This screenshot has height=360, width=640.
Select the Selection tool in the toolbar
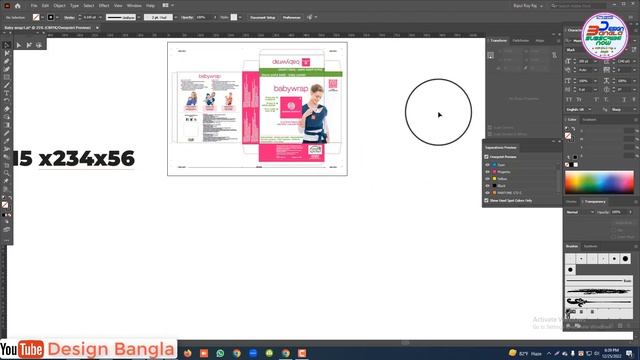point(7,45)
